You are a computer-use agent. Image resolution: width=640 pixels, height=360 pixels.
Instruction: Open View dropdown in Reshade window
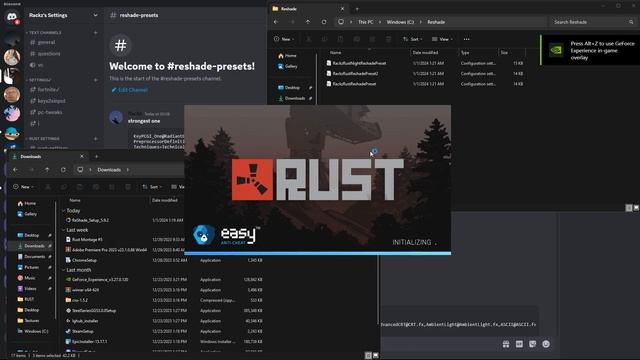pyautogui.click(x=442, y=39)
